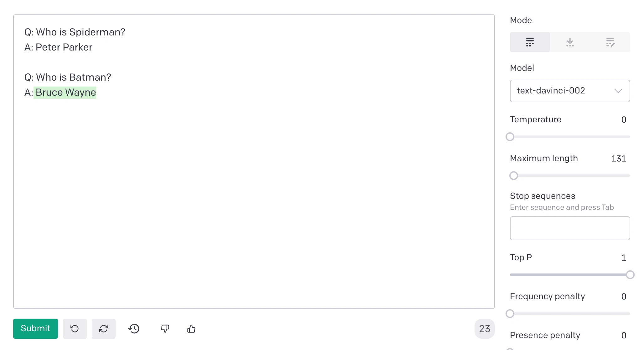Expand the text-davinci-002 model list

pyautogui.click(x=618, y=91)
